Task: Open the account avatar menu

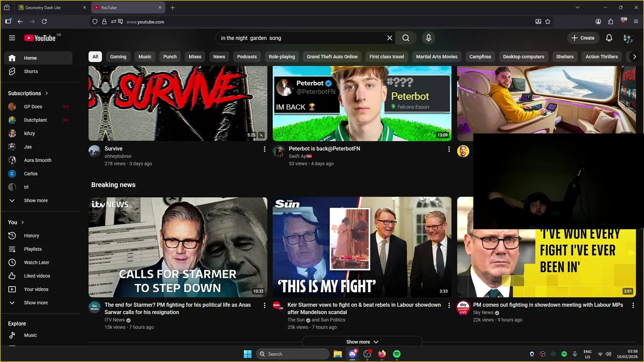Action: pyautogui.click(x=628, y=38)
